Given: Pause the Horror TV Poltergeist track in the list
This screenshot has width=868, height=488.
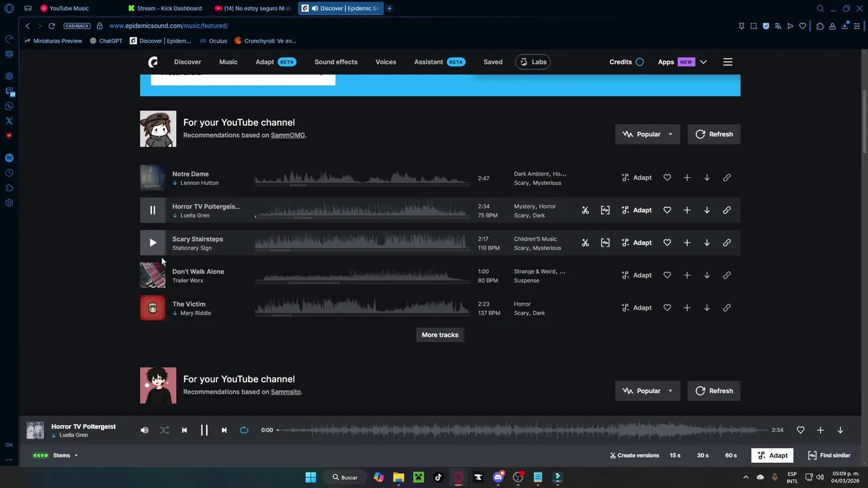Looking at the screenshot, I should [x=153, y=210].
